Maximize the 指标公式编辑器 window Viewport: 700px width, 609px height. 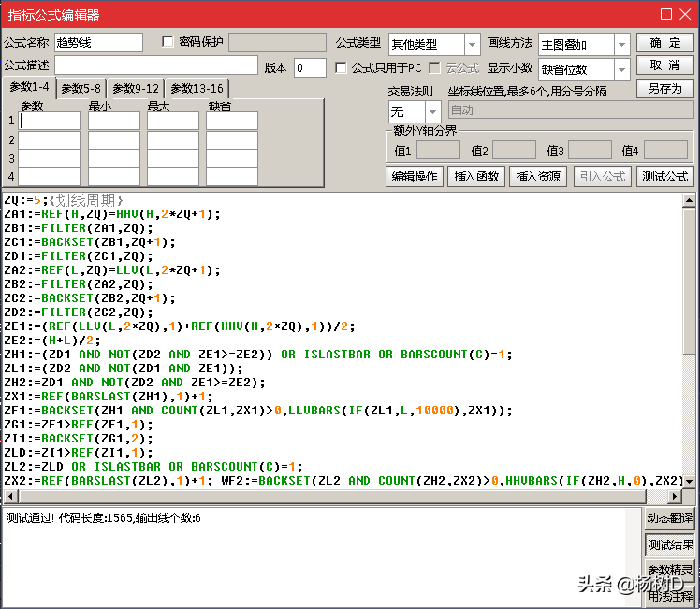666,14
